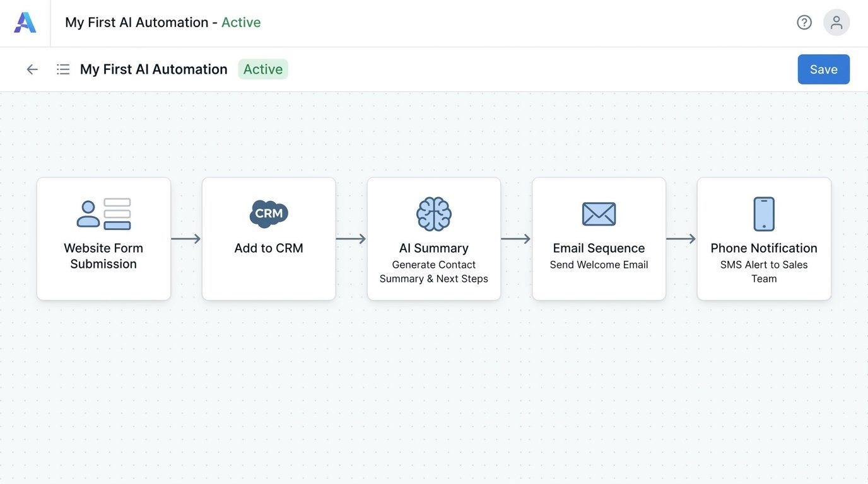Click connector from AI Summary to Email Sequence

[x=516, y=239]
